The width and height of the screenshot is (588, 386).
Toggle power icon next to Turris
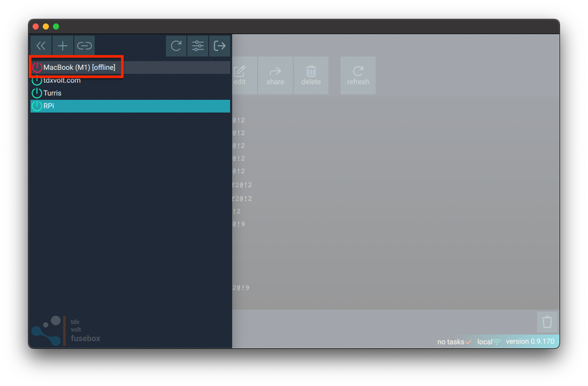(37, 93)
